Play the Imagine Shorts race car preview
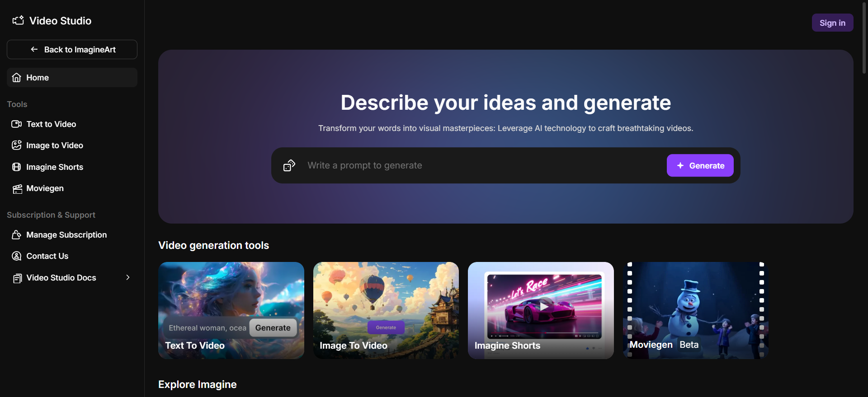The width and height of the screenshot is (868, 397). pos(544,306)
